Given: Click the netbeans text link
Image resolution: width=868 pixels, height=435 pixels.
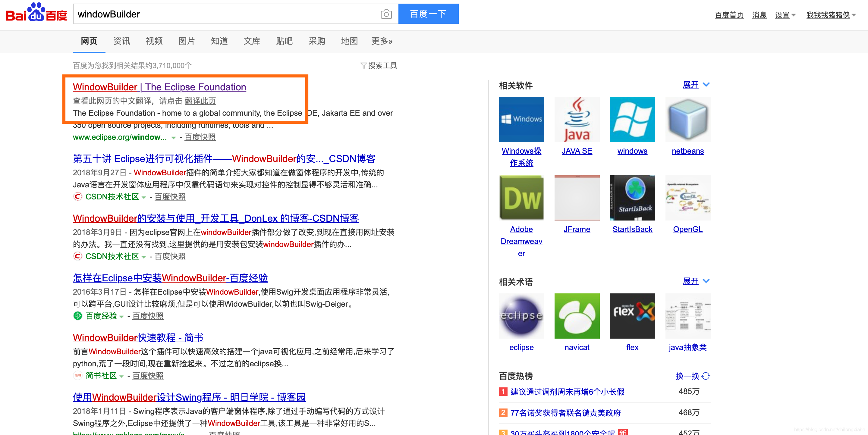Looking at the screenshot, I should click(x=688, y=151).
